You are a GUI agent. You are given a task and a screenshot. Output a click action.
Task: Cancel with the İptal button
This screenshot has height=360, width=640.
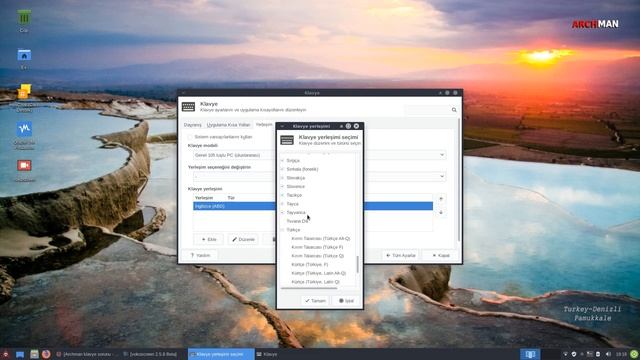(346, 301)
